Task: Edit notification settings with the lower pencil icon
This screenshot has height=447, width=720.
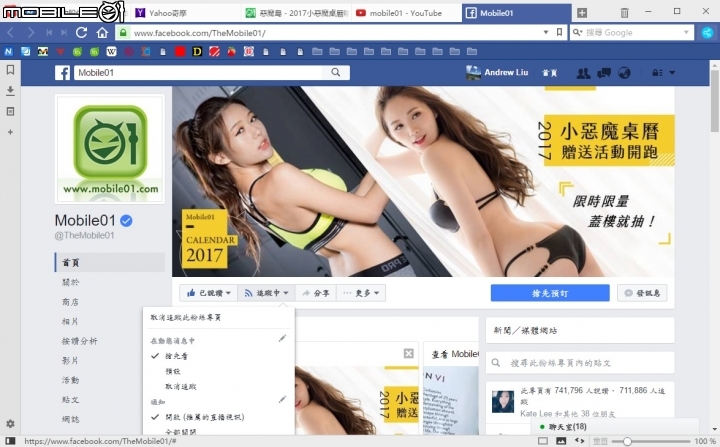Action: tap(282, 400)
